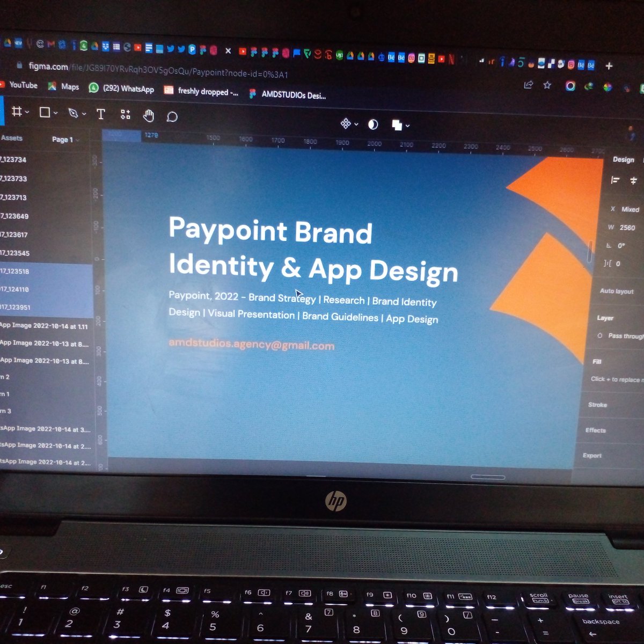This screenshot has width=644, height=644.
Task: Select layer ending 123649
Action: point(46,216)
